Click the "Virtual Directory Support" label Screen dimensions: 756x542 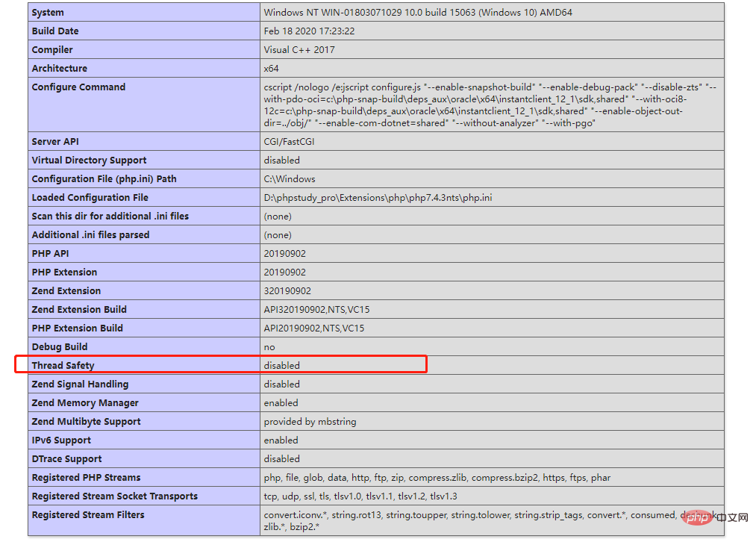point(90,161)
